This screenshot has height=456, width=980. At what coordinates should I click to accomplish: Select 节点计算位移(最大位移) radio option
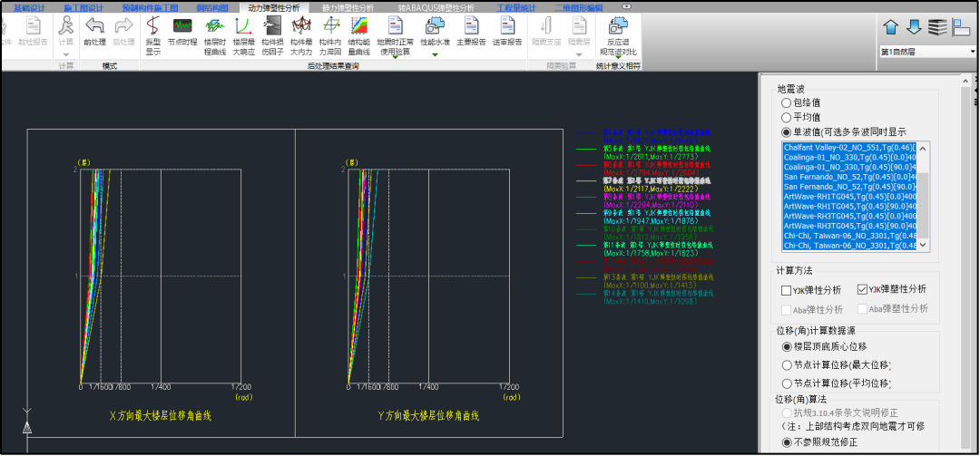786,365
